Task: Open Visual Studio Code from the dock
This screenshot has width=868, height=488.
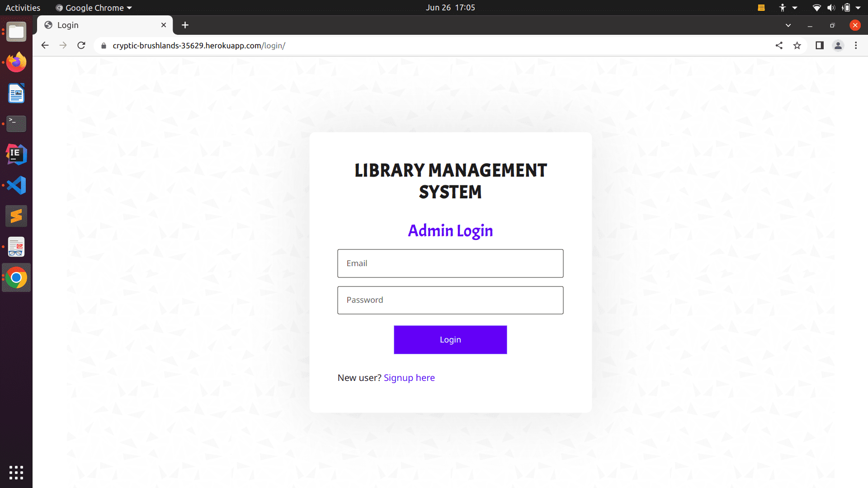Action: (x=16, y=185)
